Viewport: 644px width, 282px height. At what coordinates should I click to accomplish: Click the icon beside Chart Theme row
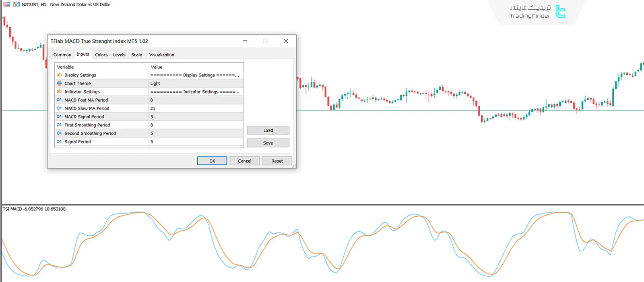click(x=59, y=83)
